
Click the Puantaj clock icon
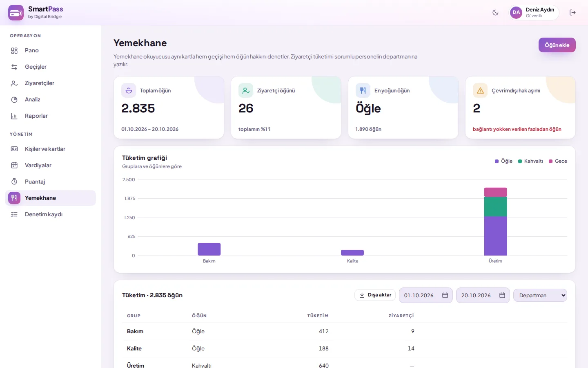tap(14, 182)
